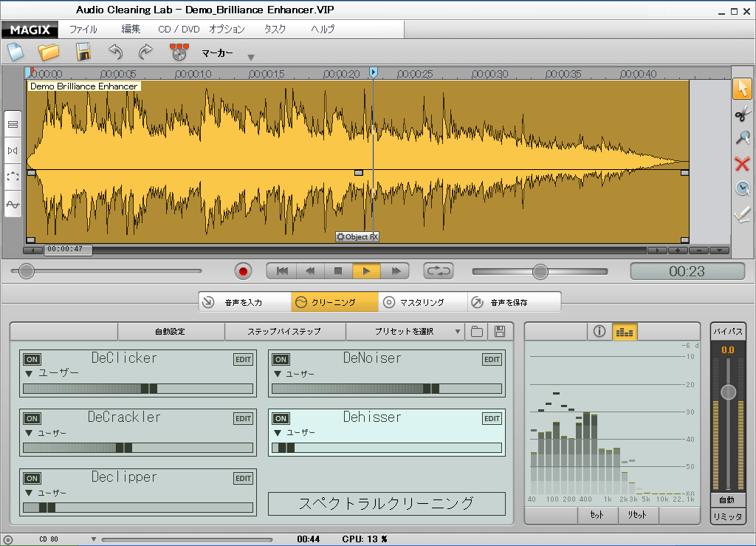Toggle DeClicker ON switch
Image resolution: width=756 pixels, height=546 pixels.
(x=32, y=359)
